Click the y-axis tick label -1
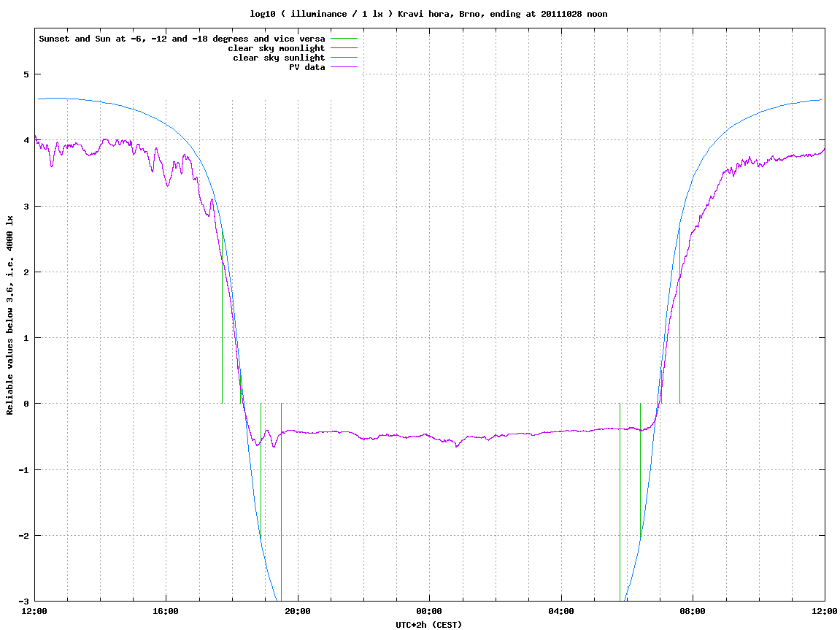 (x=23, y=470)
